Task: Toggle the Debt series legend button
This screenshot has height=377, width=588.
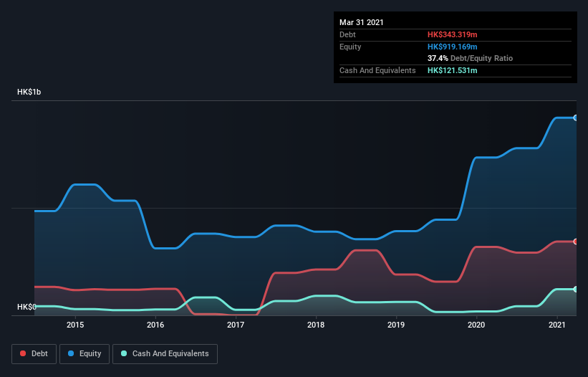Action: tap(34, 354)
